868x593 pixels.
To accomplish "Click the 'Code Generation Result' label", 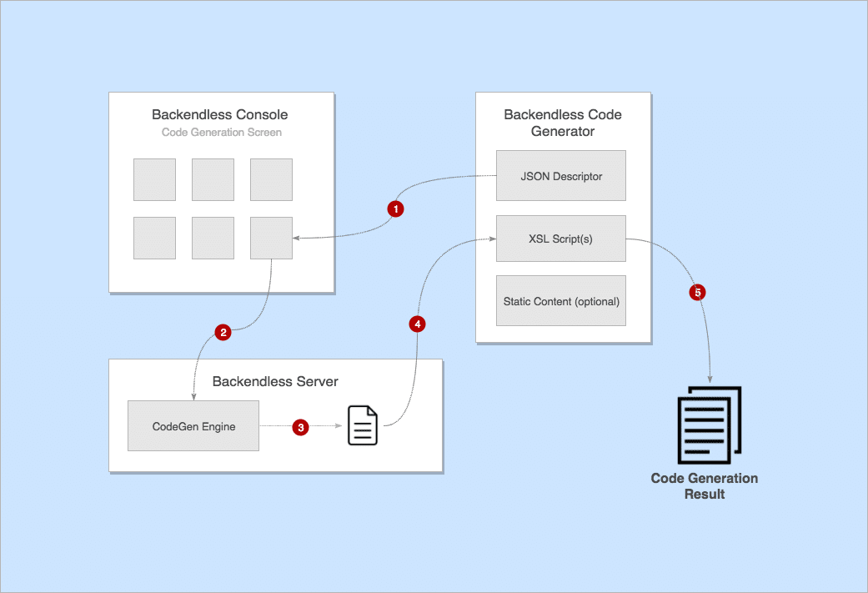I will (704, 486).
